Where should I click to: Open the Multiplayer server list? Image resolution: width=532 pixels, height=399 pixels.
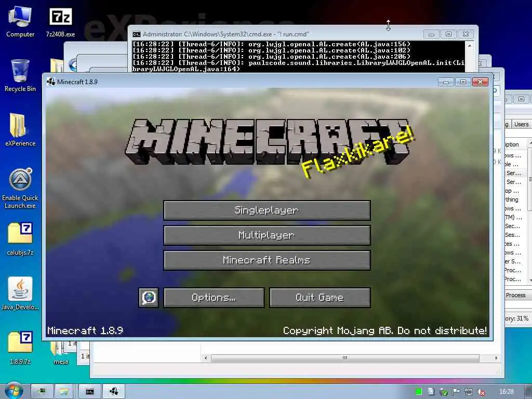click(x=267, y=235)
